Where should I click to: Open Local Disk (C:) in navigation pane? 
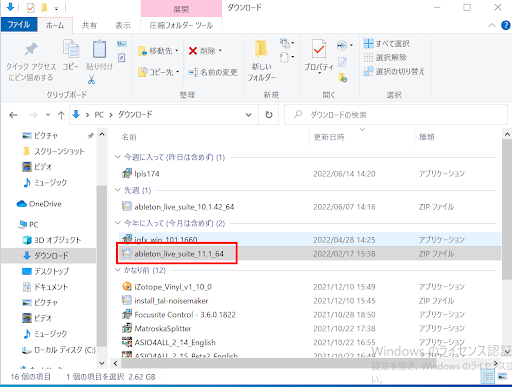tap(59, 350)
